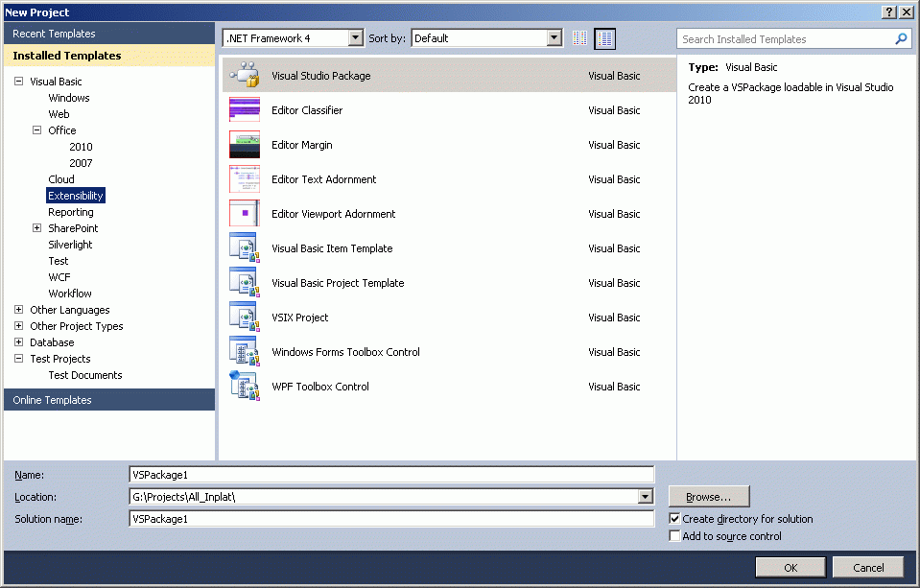
Task: Collapse the Office tree node
Action: point(37,129)
